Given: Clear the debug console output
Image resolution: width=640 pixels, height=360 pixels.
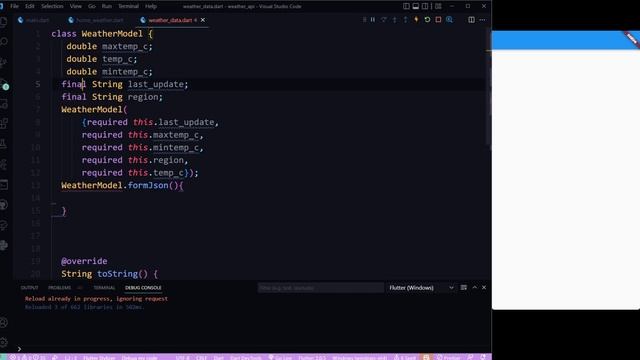Looking at the screenshot, I should (464, 288).
